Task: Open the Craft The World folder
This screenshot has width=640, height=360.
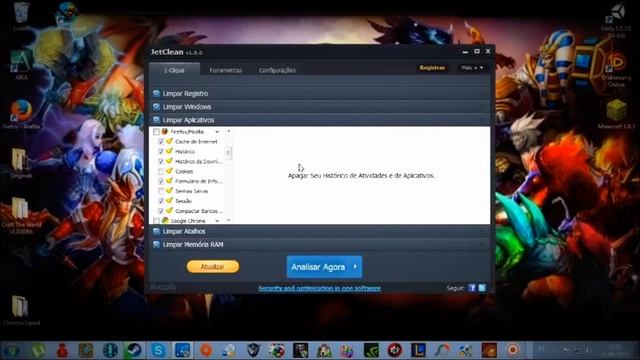Action: pyautogui.click(x=20, y=215)
